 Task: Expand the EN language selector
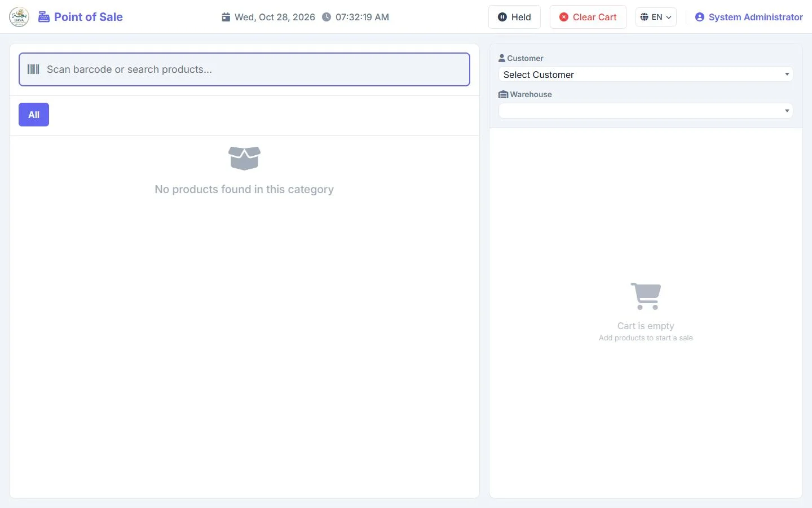[656, 17]
